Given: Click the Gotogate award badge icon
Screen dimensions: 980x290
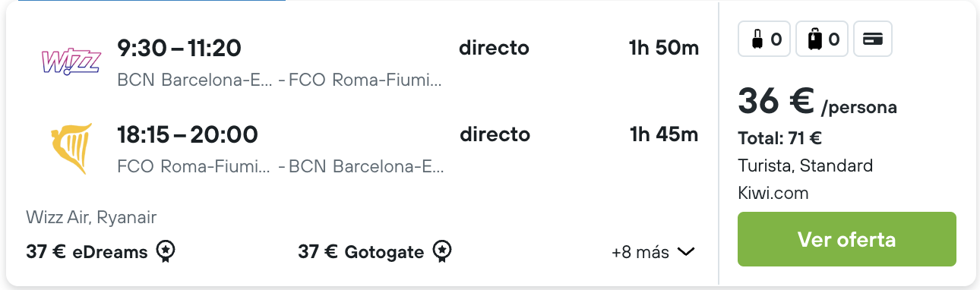Looking at the screenshot, I should click(443, 251).
